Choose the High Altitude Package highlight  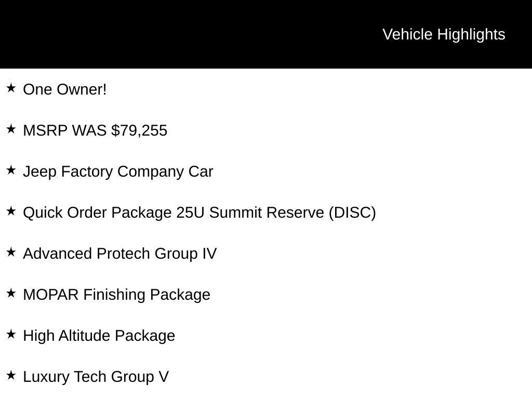99,336
